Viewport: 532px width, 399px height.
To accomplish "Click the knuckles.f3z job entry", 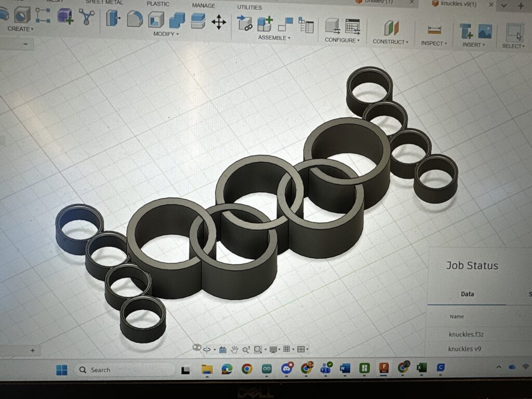I will coord(467,334).
